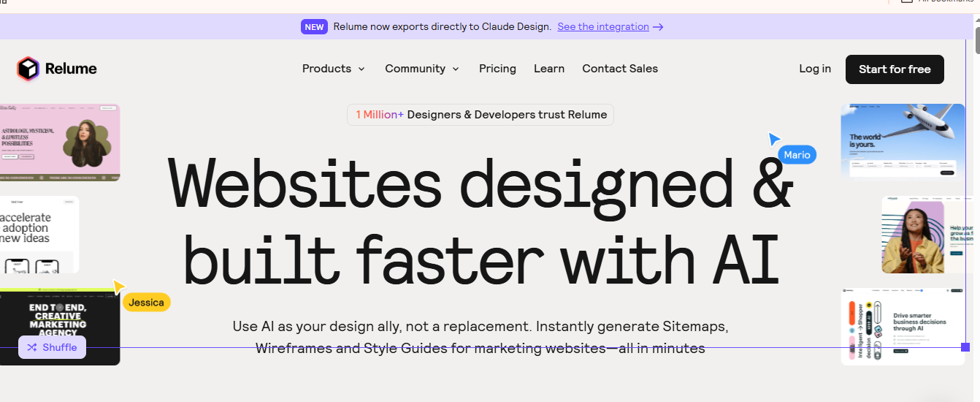
Task: Click the built faster with AI headline
Action: tap(481, 258)
